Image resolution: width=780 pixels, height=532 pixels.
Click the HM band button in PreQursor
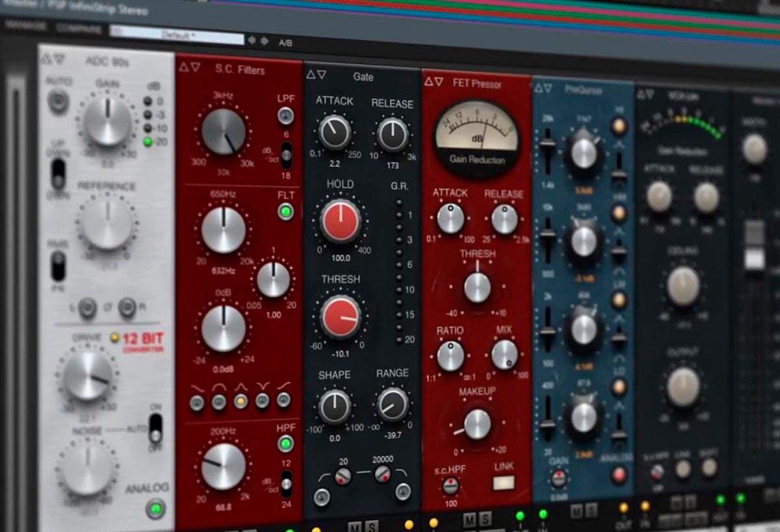pos(619,212)
